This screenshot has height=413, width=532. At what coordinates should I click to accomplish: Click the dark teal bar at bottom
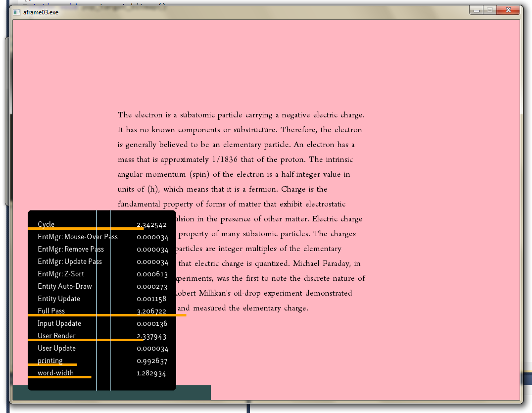coord(193,393)
